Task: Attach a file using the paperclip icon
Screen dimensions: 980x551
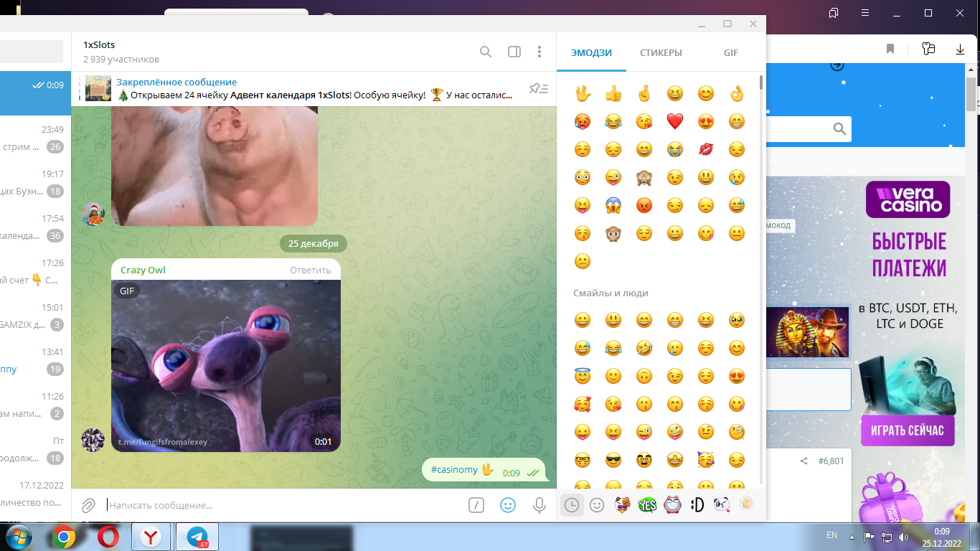Action: [88, 505]
